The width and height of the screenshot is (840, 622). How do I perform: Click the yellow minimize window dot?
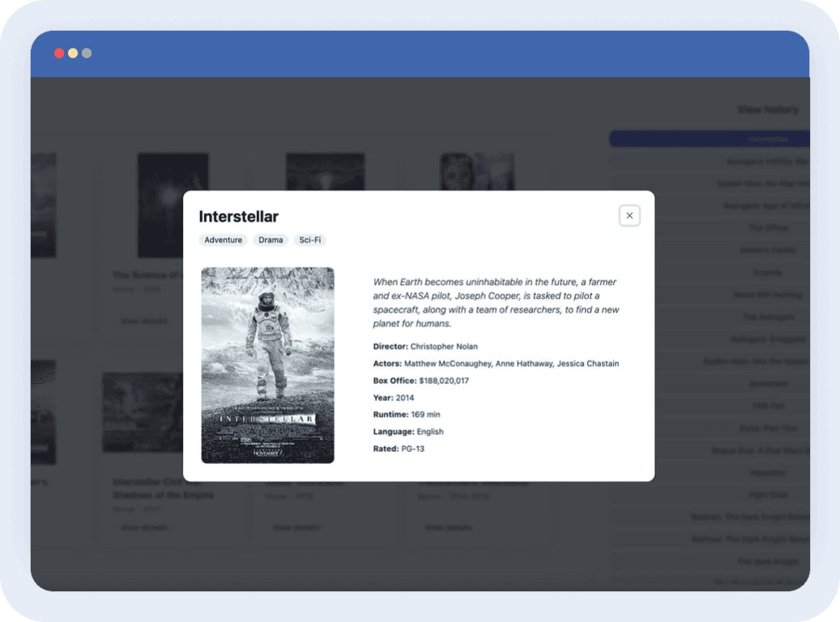coord(73,53)
